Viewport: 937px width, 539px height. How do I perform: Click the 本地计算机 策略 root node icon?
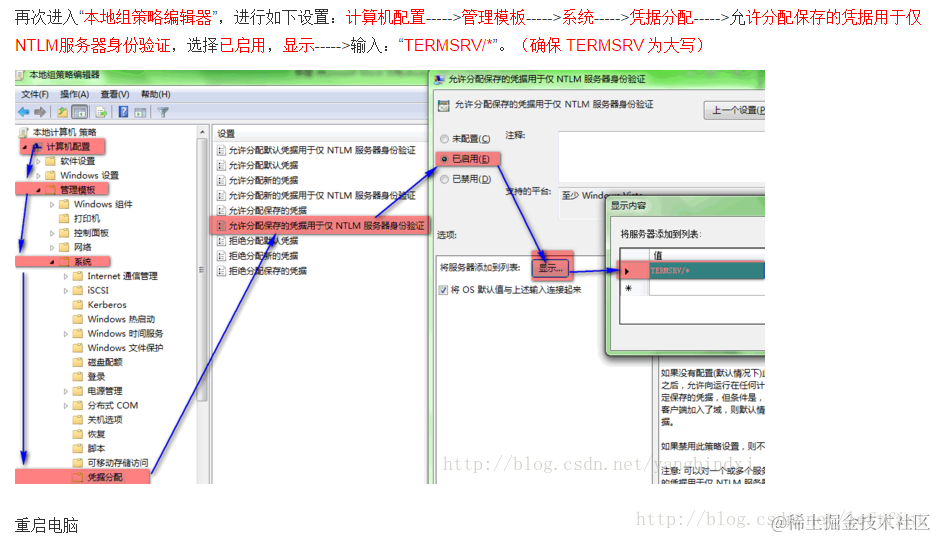(x=24, y=132)
